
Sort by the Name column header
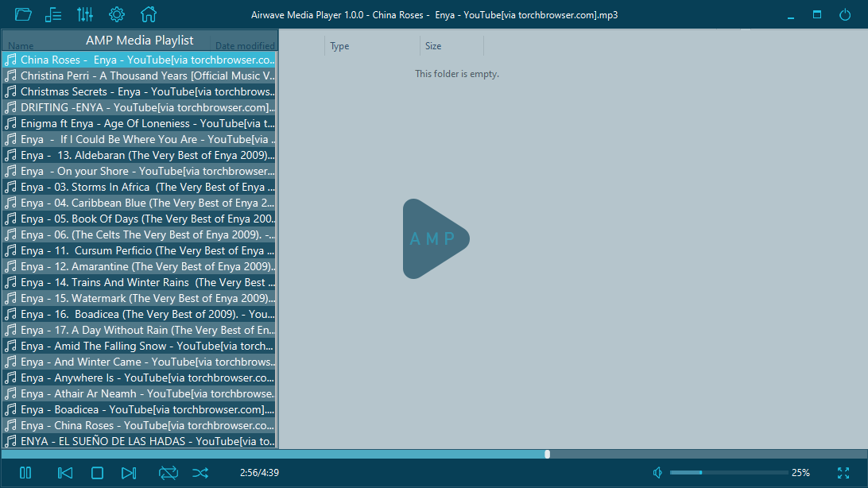pos(21,46)
